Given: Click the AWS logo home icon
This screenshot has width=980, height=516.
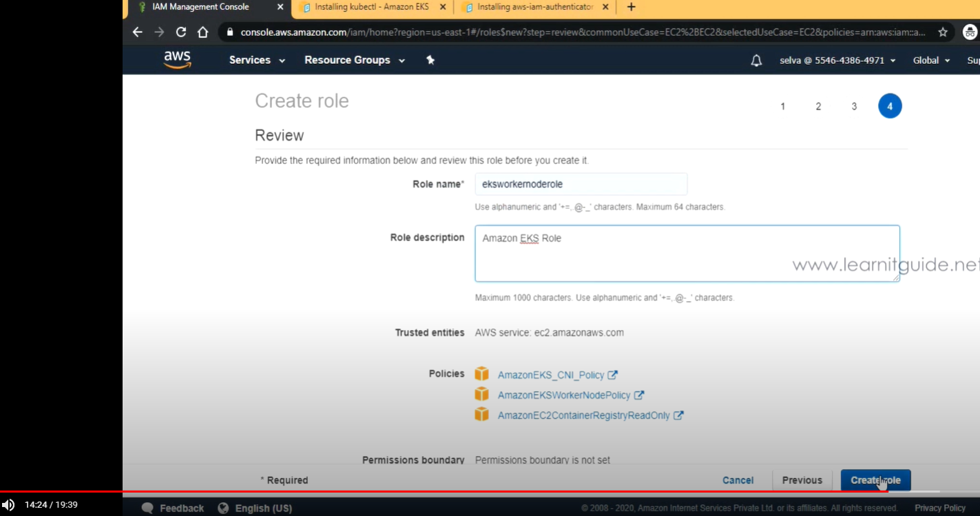Looking at the screenshot, I should click(x=177, y=60).
